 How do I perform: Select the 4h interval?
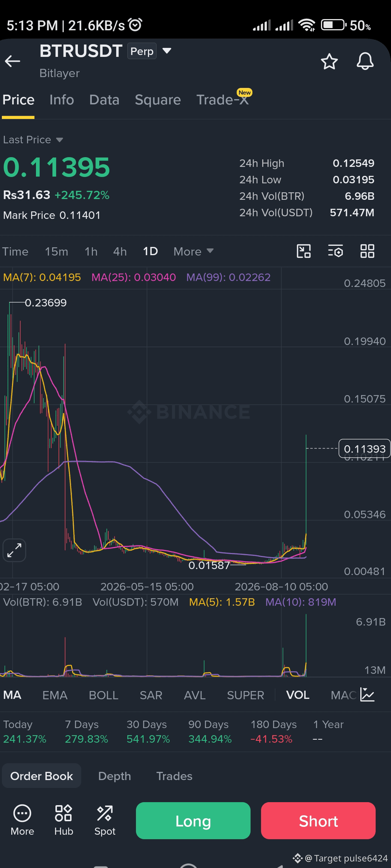(120, 251)
